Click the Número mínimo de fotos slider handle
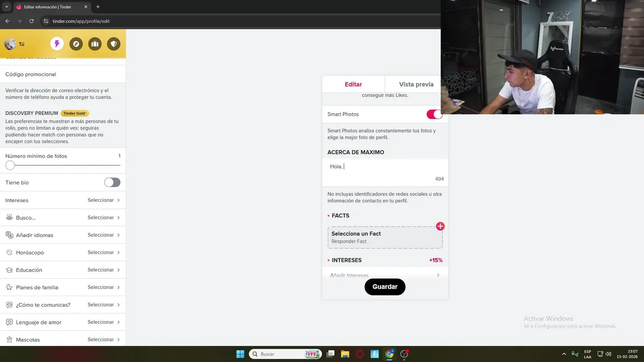This screenshot has height=362, width=644. coord(10,165)
